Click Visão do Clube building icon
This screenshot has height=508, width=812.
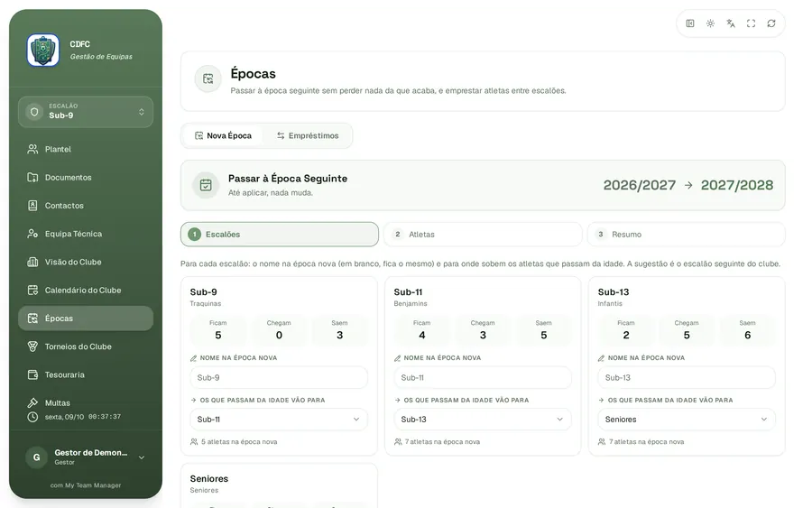[x=32, y=262]
